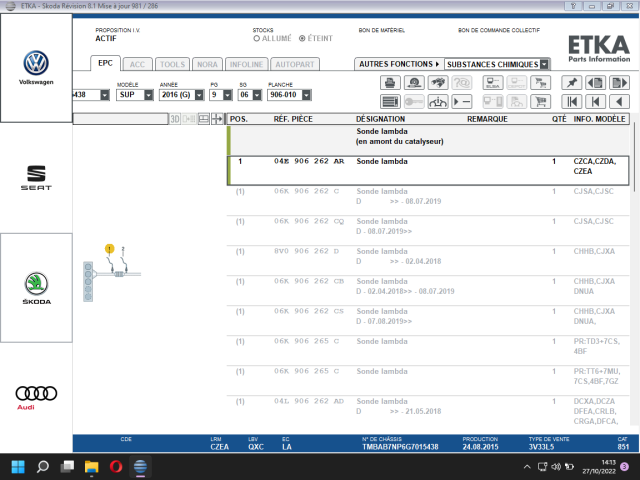Switch to the ACC tab
This screenshot has width=640, height=480.
[138, 64]
